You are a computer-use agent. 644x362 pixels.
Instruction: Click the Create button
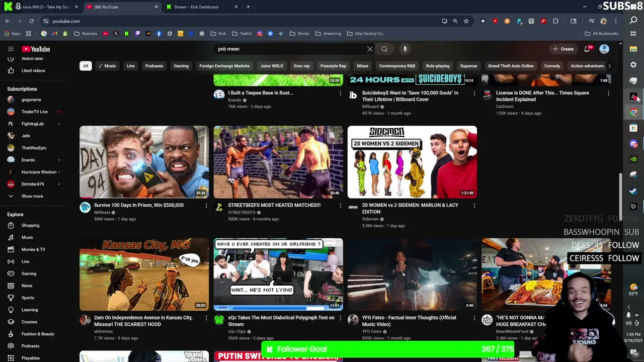[x=563, y=49]
